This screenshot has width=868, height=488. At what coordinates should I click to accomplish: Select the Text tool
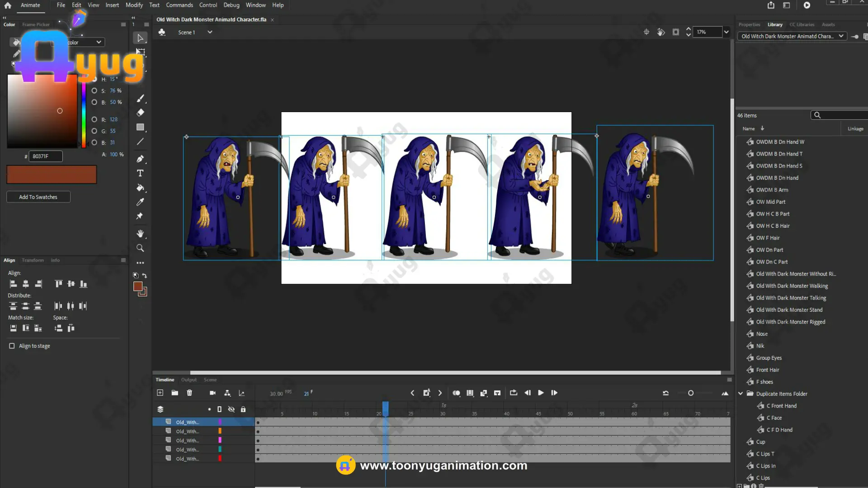(140, 174)
